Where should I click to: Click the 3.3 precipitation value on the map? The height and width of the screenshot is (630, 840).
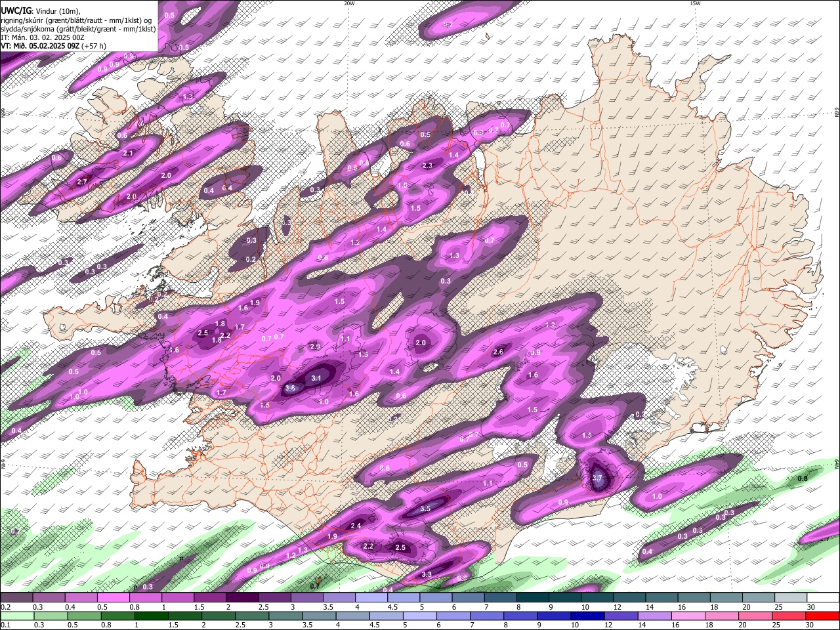click(x=427, y=574)
